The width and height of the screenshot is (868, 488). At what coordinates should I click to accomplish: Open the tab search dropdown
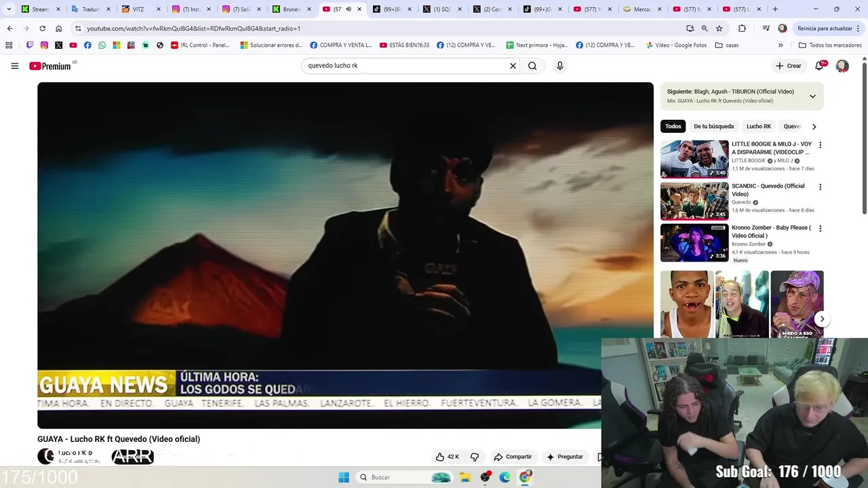9,9
